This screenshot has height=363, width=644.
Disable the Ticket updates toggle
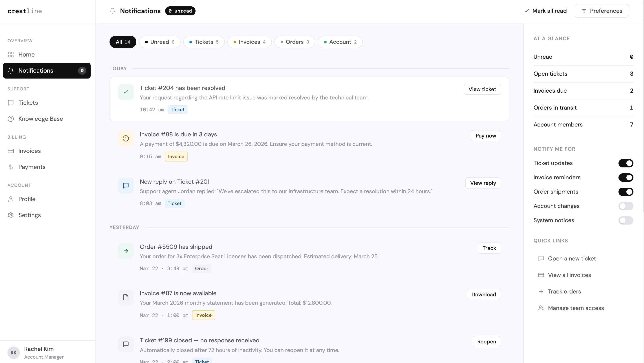[x=626, y=163]
